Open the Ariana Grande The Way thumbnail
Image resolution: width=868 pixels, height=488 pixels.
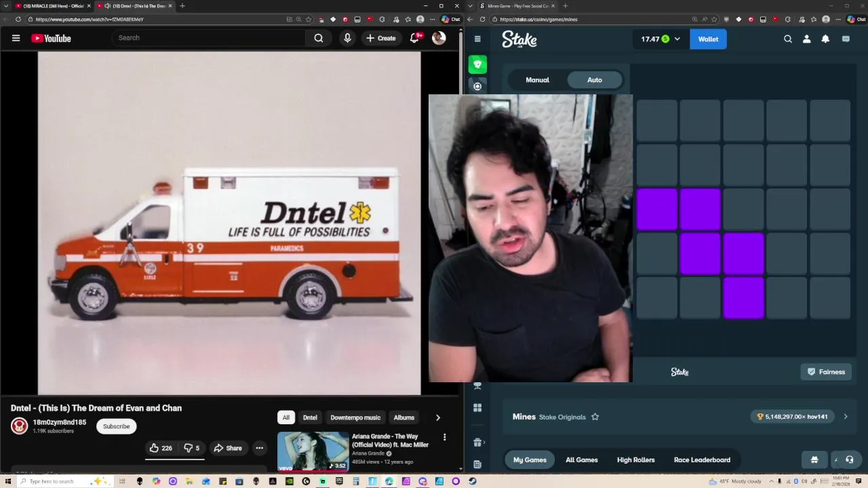pos(313,451)
